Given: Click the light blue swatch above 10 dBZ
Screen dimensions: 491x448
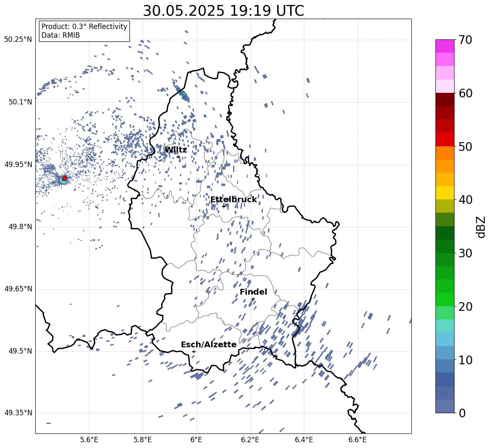Looking at the screenshot, I should (445, 339).
